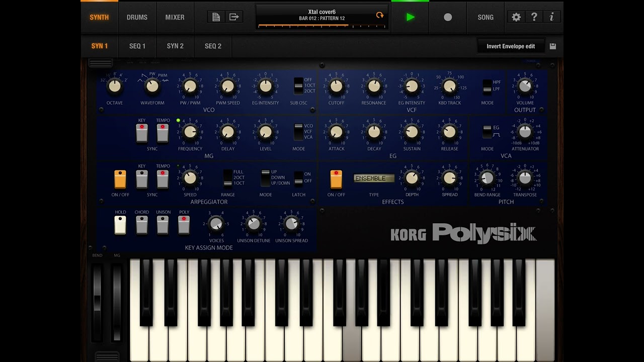Toggle arpeggiator LATCH switch

[298, 177]
